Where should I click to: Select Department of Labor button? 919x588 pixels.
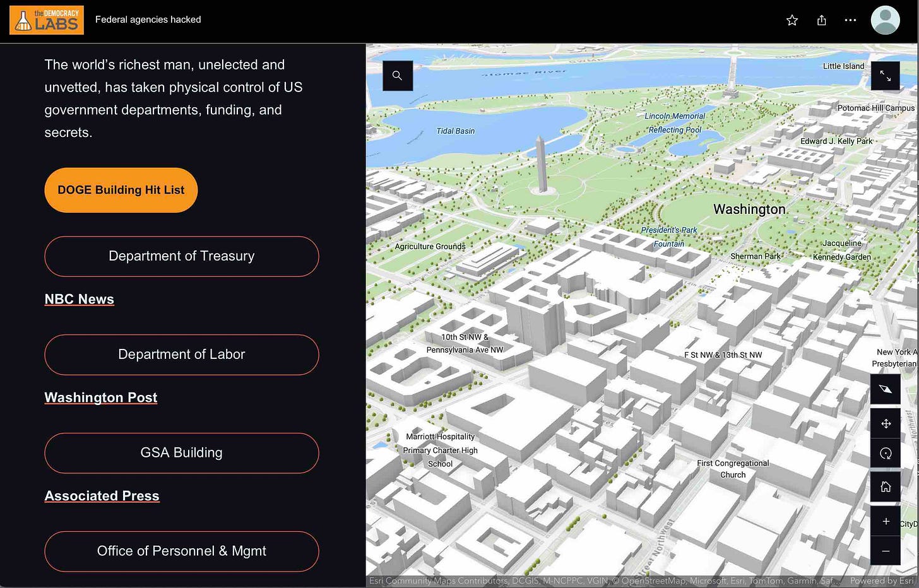182,355
